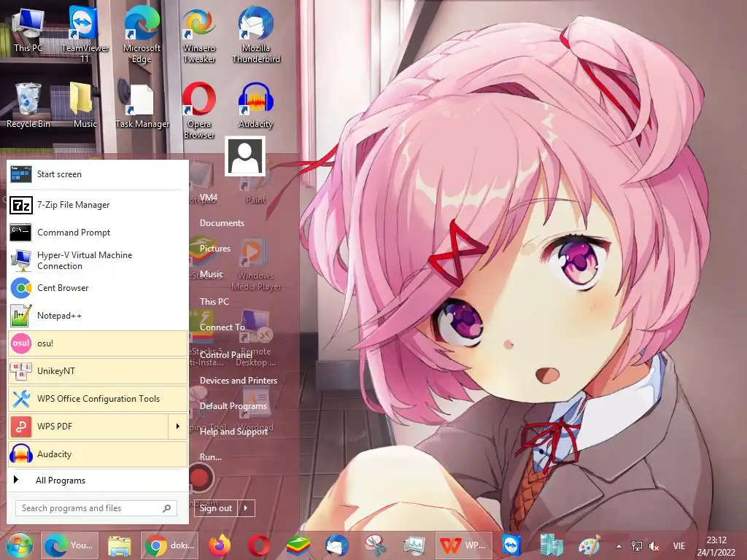Open WPS Office Configuration Tools

coord(98,399)
